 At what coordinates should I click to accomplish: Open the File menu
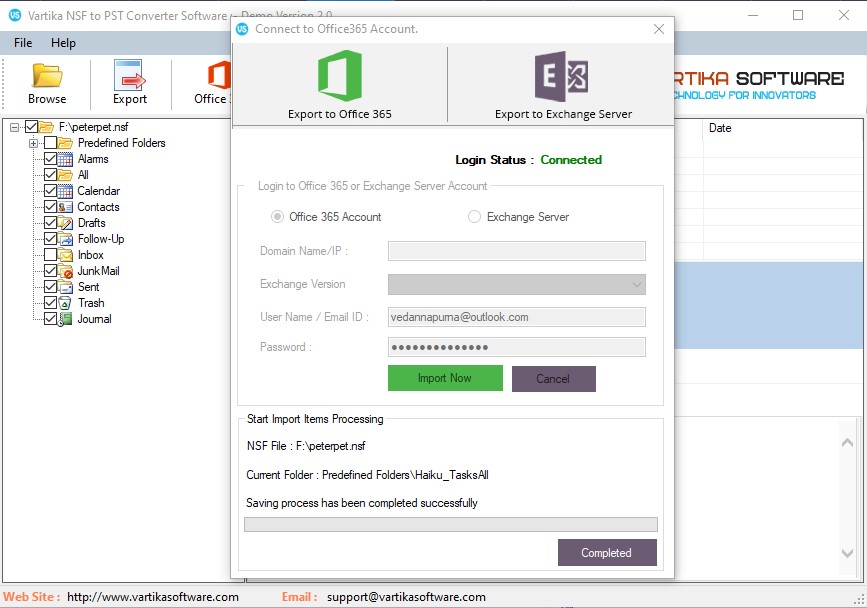pos(23,43)
